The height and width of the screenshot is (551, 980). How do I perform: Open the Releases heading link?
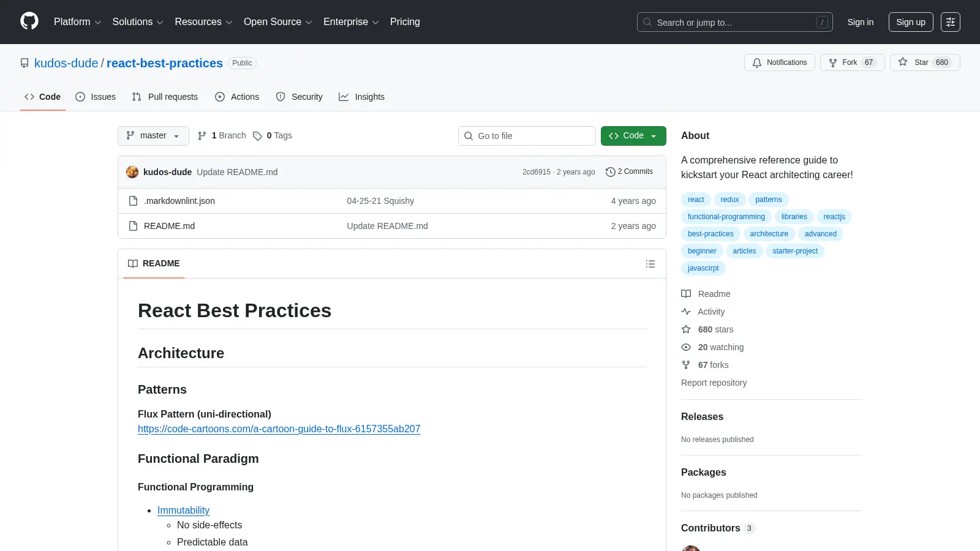pos(702,417)
